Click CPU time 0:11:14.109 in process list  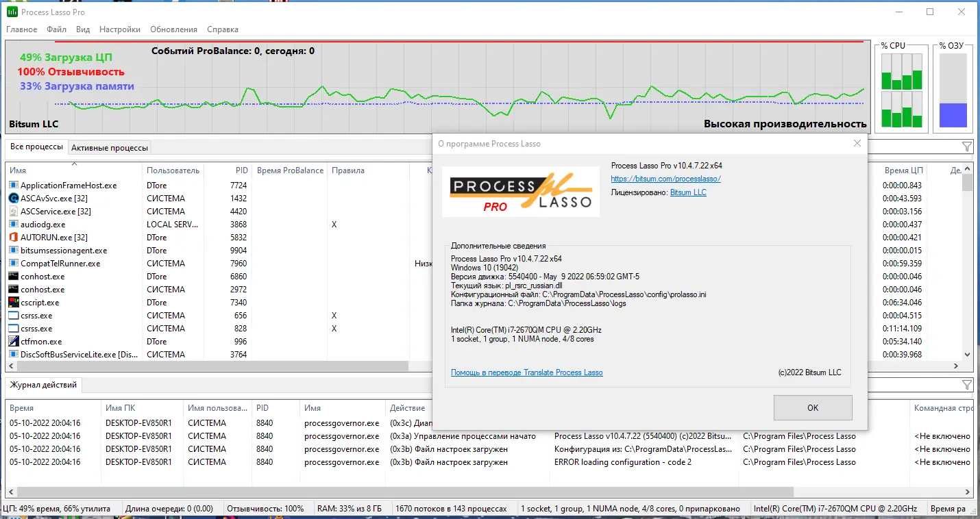[x=902, y=329]
